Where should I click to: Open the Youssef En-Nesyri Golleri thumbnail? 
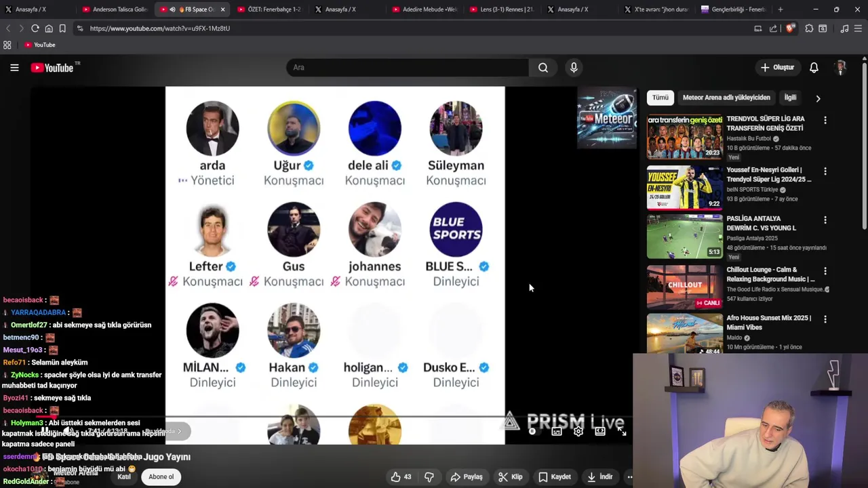(685, 187)
